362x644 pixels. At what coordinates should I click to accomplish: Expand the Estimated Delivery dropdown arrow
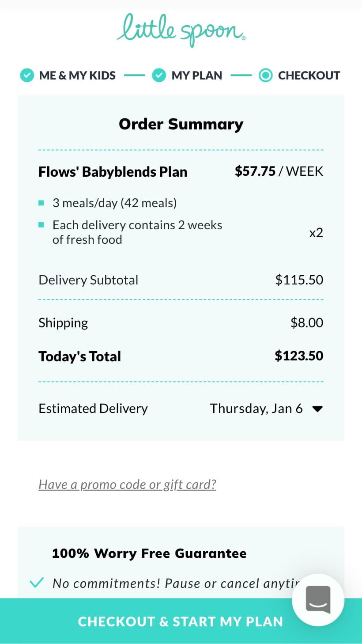point(317,409)
